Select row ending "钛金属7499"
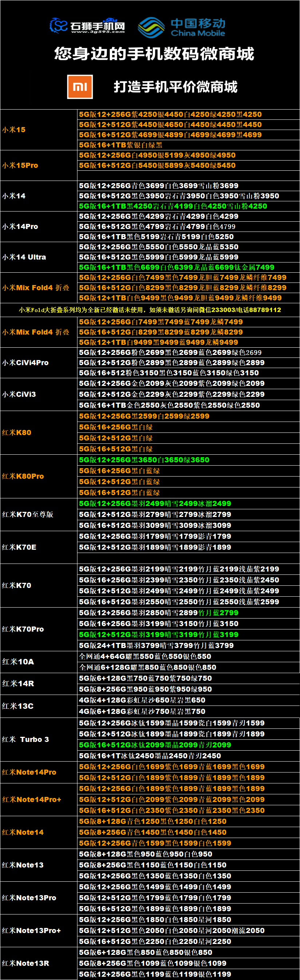300x980 pixels. pyautogui.click(x=189, y=268)
